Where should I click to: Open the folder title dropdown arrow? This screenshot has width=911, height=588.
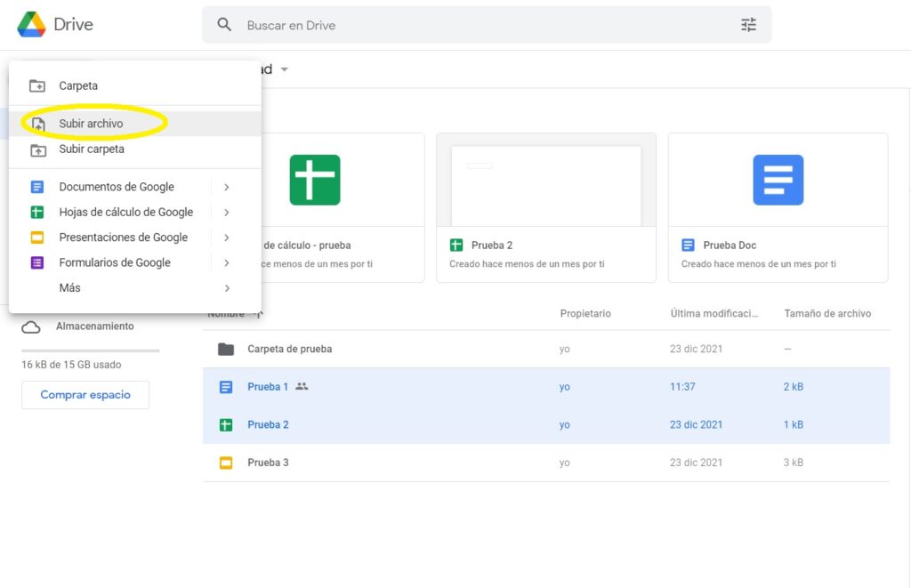tap(284, 69)
